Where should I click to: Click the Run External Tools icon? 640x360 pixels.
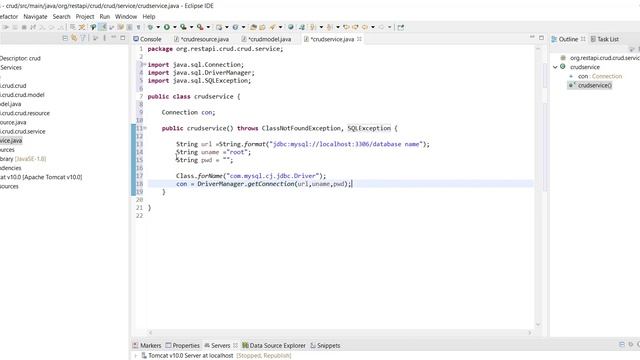click(x=200, y=27)
